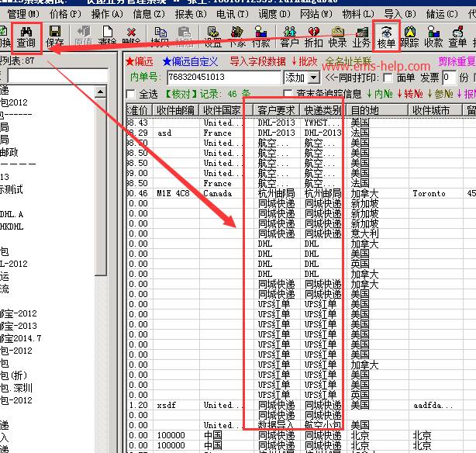
Task: Open the 储运(C) menu
Action: (x=442, y=14)
